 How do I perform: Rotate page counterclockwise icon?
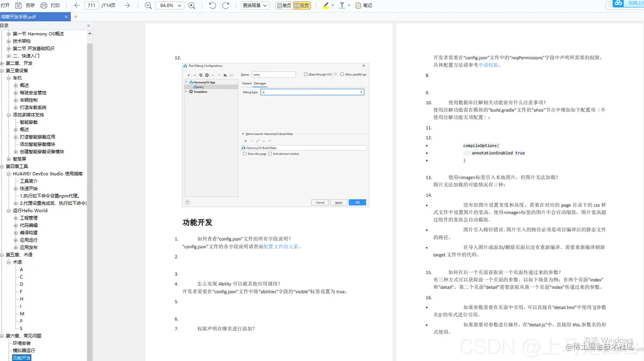pos(213,6)
